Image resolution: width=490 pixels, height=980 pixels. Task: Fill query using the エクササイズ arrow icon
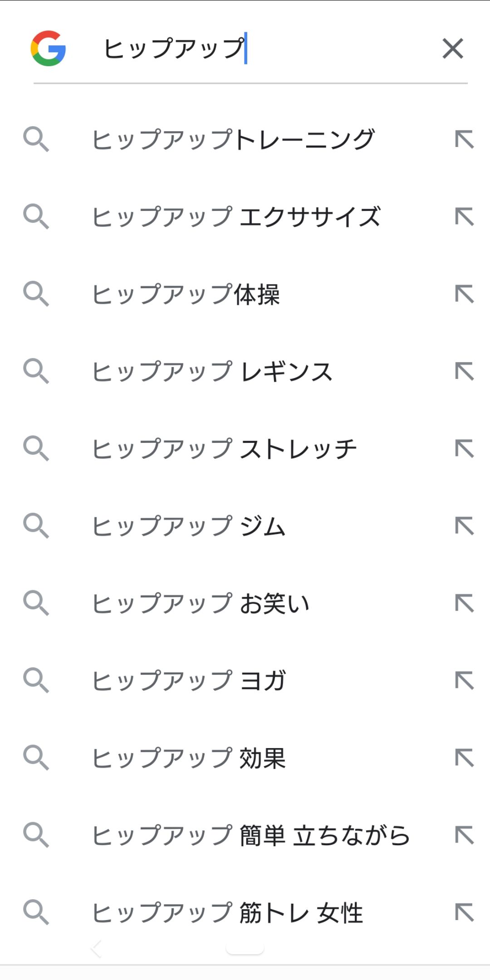tap(464, 217)
